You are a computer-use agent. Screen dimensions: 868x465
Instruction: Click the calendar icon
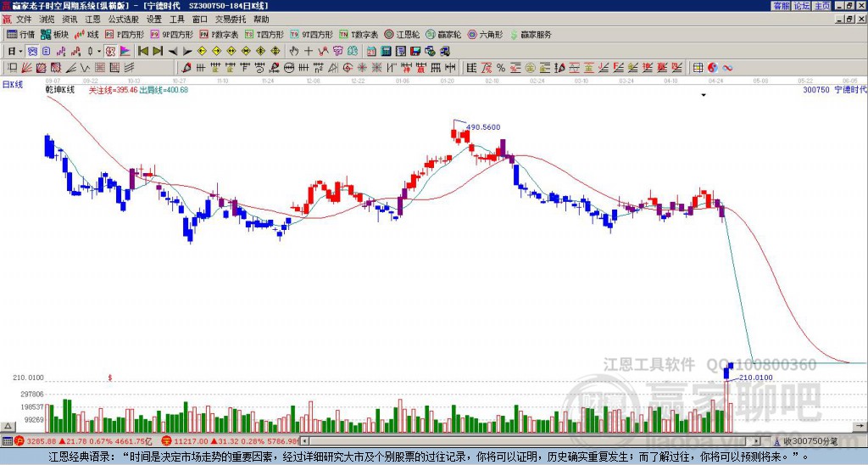(371, 51)
